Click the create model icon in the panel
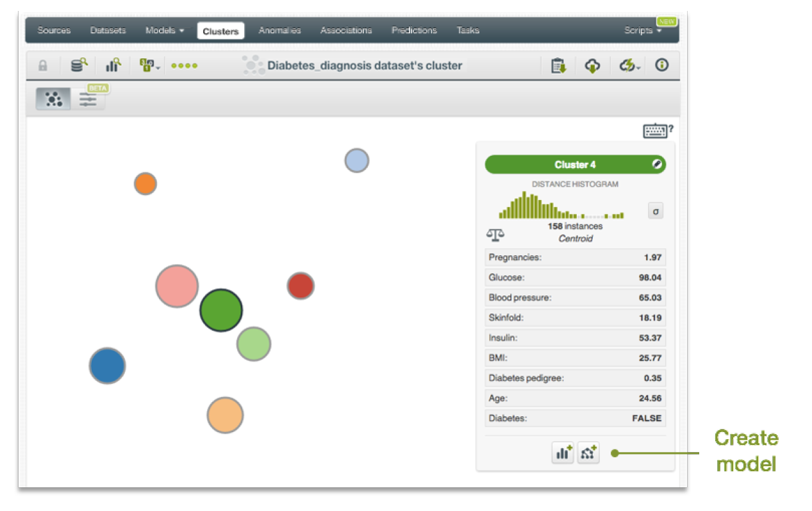This screenshot has width=812, height=511. coord(588,453)
